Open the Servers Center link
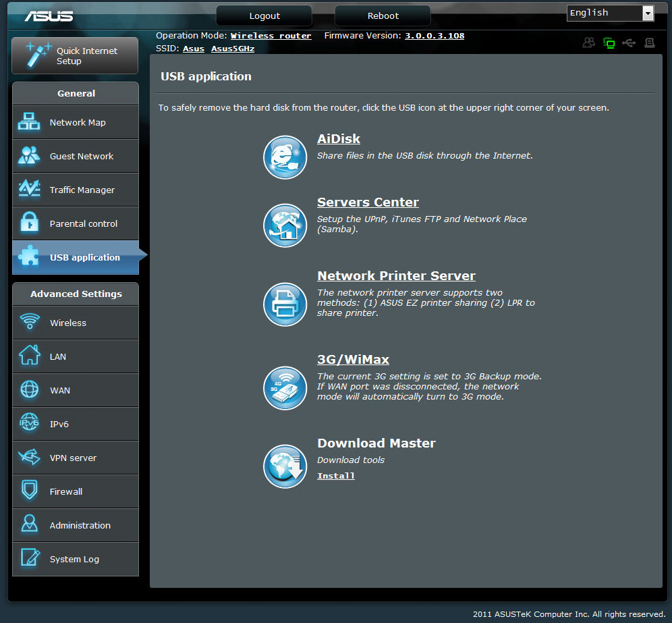Image resolution: width=672 pixels, height=623 pixels. [x=368, y=202]
